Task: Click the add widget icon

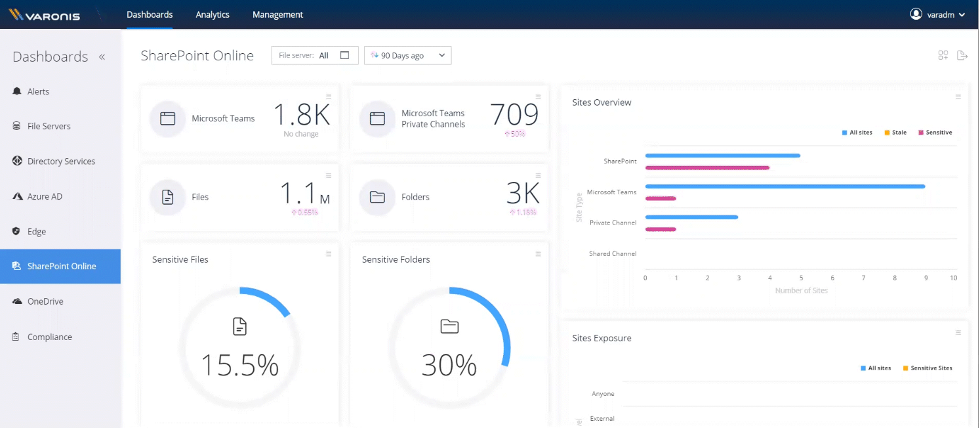Action: [943, 55]
